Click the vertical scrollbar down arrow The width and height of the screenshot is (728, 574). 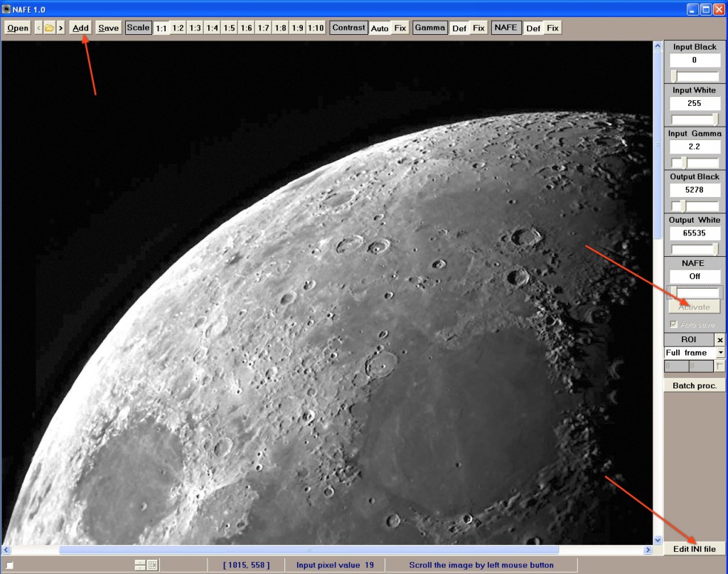[658, 540]
